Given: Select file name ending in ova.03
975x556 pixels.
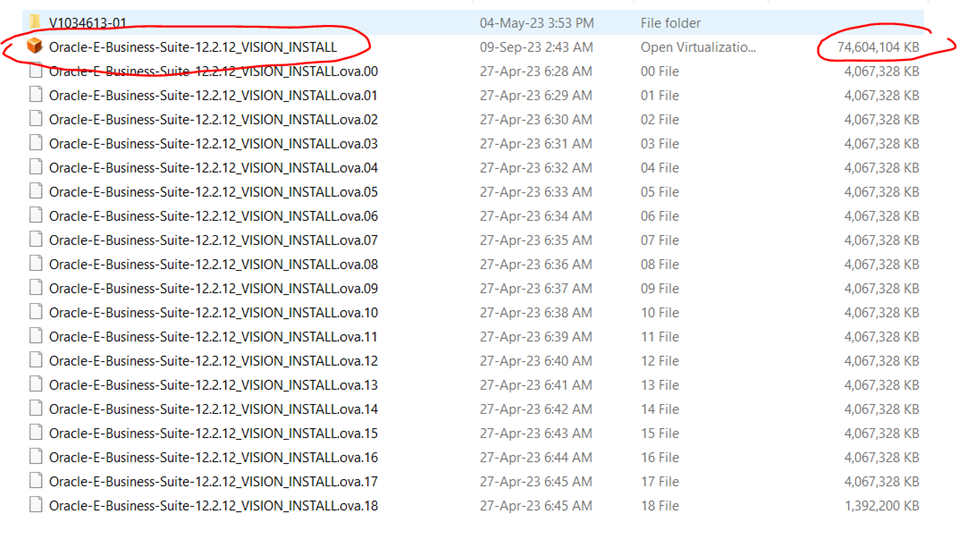Looking at the screenshot, I should (x=213, y=144).
